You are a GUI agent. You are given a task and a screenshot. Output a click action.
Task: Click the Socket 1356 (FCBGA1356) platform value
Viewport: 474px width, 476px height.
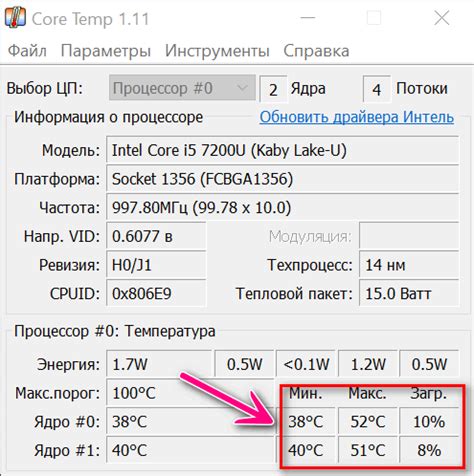pyautogui.click(x=282, y=179)
